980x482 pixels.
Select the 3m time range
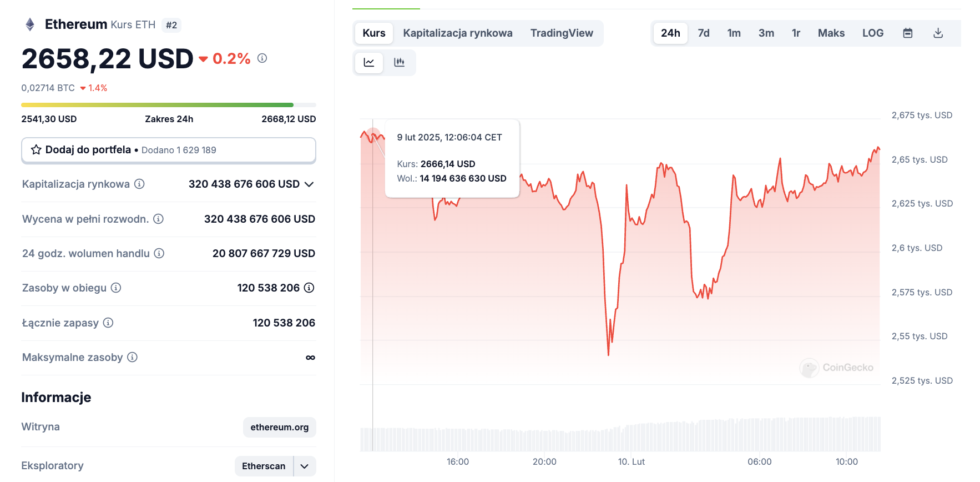pyautogui.click(x=766, y=33)
